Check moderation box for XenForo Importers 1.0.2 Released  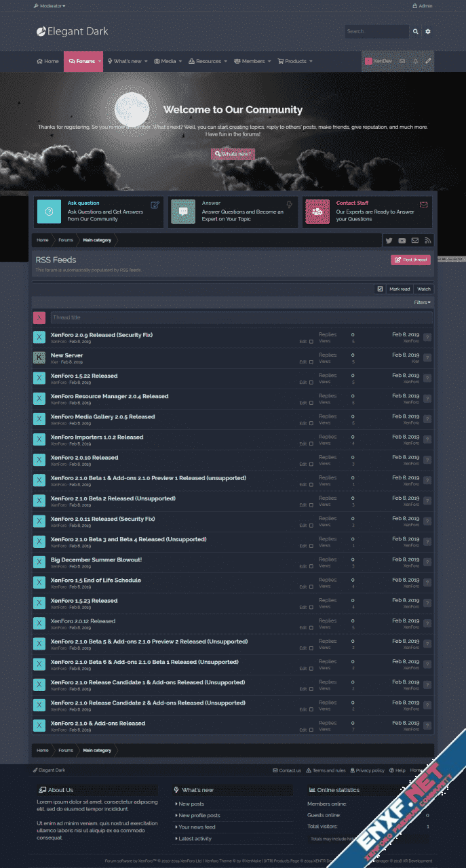311,443
